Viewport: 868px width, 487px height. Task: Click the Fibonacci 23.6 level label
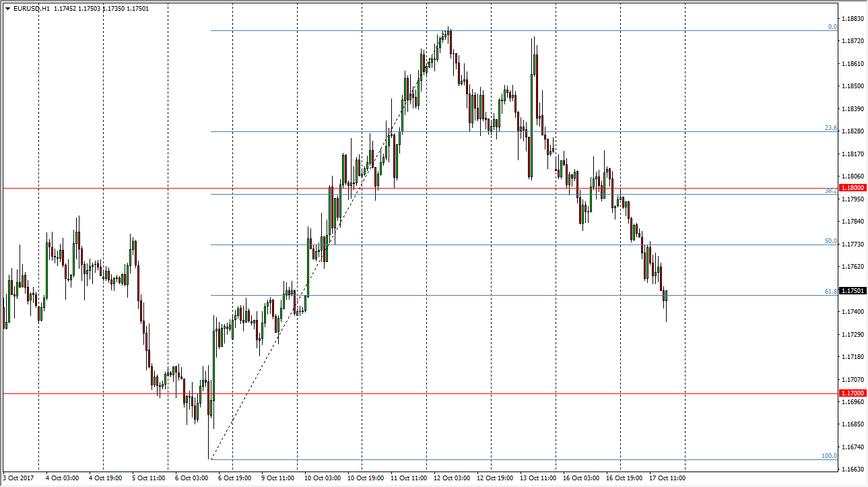click(831, 128)
